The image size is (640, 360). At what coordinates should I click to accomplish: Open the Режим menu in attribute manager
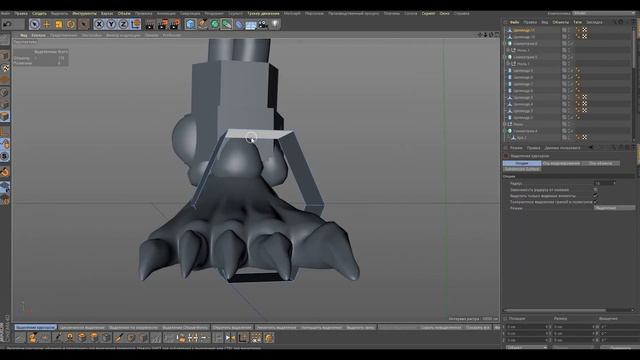516,148
